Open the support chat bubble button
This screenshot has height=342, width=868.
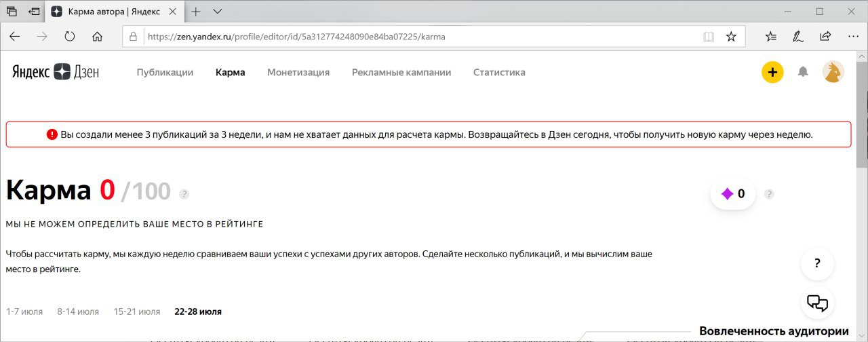[x=817, y=303]
